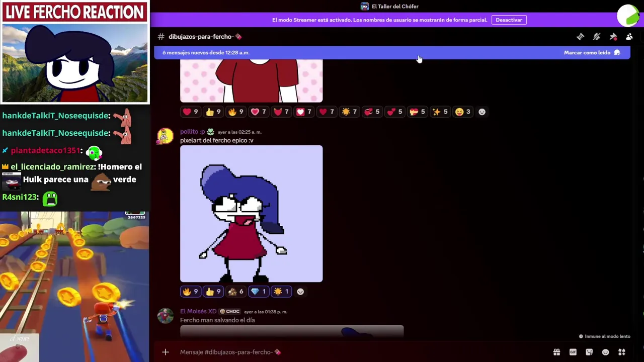Click the channel hashtag icon in header

pos(161,37)
